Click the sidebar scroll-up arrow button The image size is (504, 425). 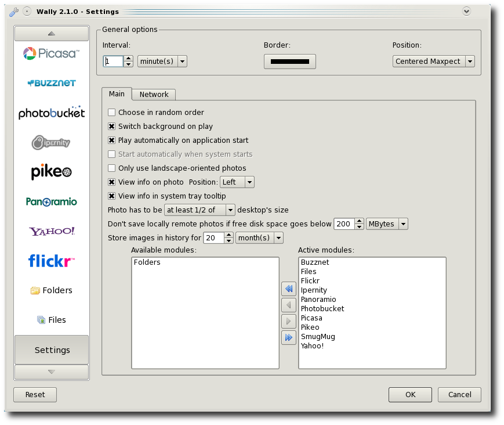tap(52, 34)
